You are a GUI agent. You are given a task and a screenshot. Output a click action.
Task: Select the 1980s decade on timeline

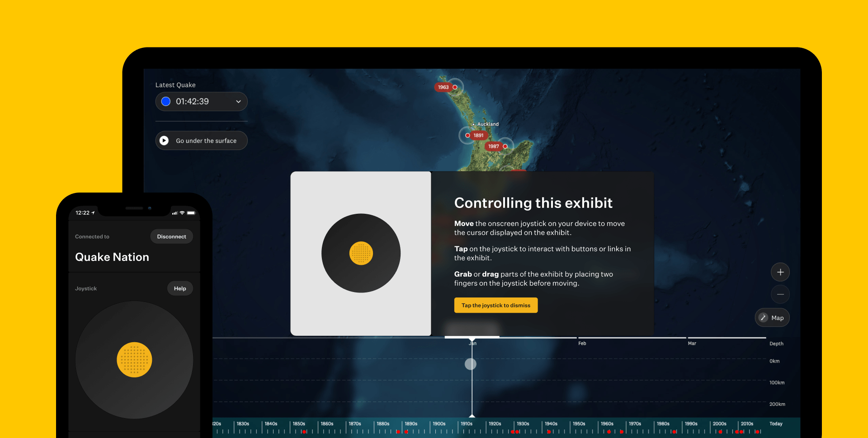663,424
